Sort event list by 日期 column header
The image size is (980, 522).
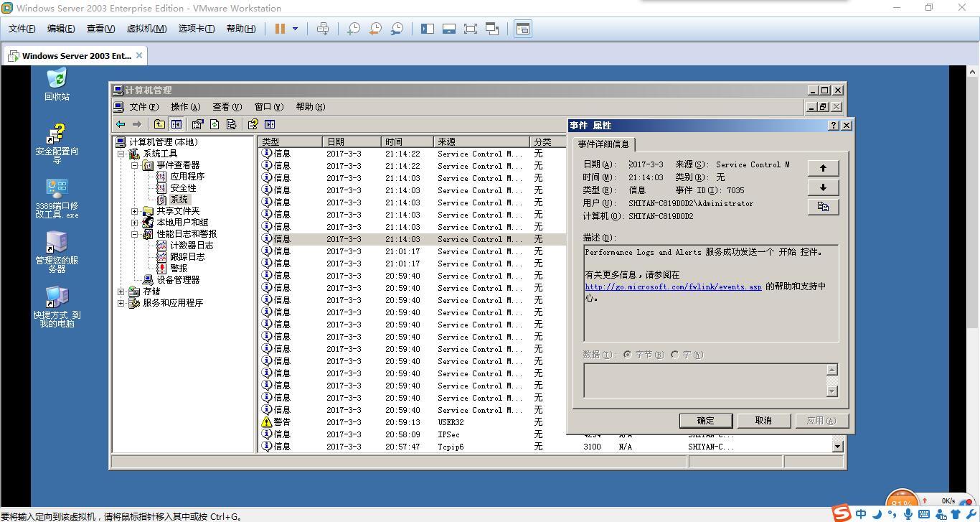[352, 141]
